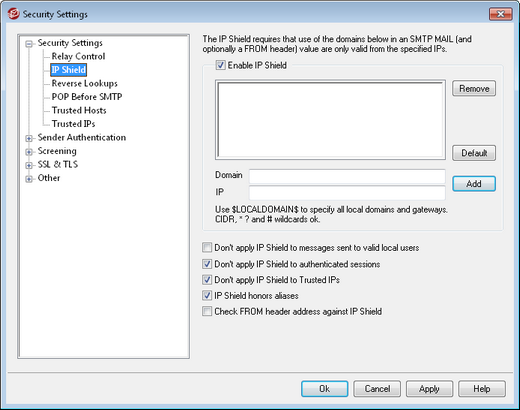Viewport: 520px width, 410px height.
Task: Open the Reverse Lookups page
Action: [84, 83]
